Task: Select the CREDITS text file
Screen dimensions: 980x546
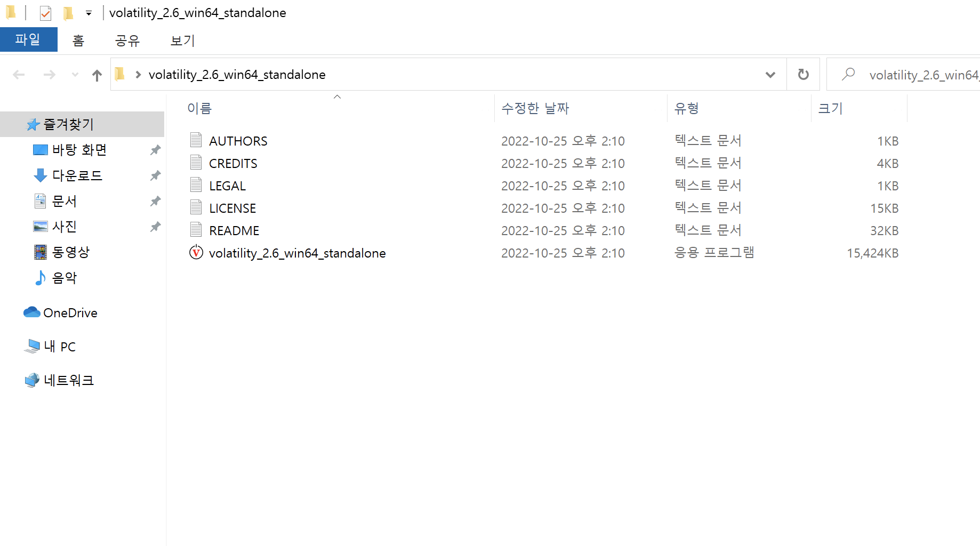Action: pos(233,164)
